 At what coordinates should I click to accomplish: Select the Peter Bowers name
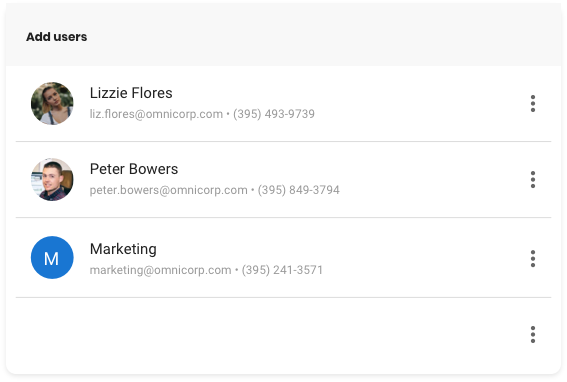click(134, 169)
